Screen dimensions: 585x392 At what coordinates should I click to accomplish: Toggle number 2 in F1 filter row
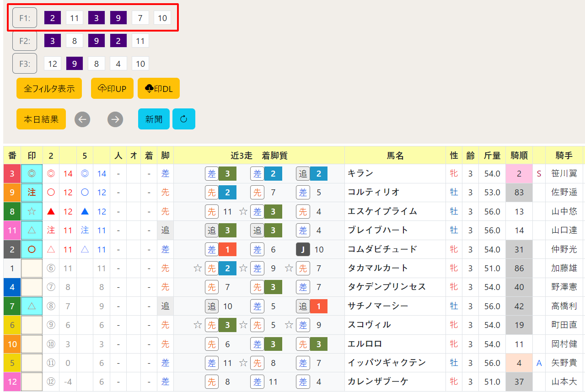53,18
